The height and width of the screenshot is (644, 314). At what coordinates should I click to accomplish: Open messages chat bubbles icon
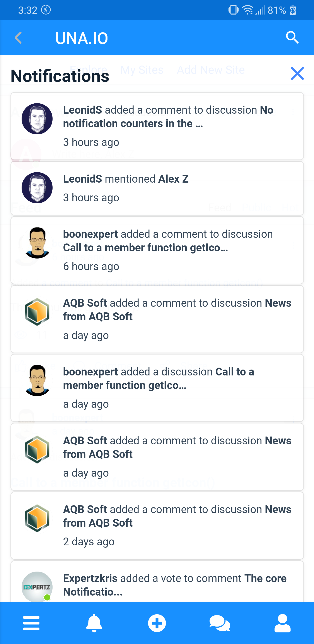pos(220,623)
